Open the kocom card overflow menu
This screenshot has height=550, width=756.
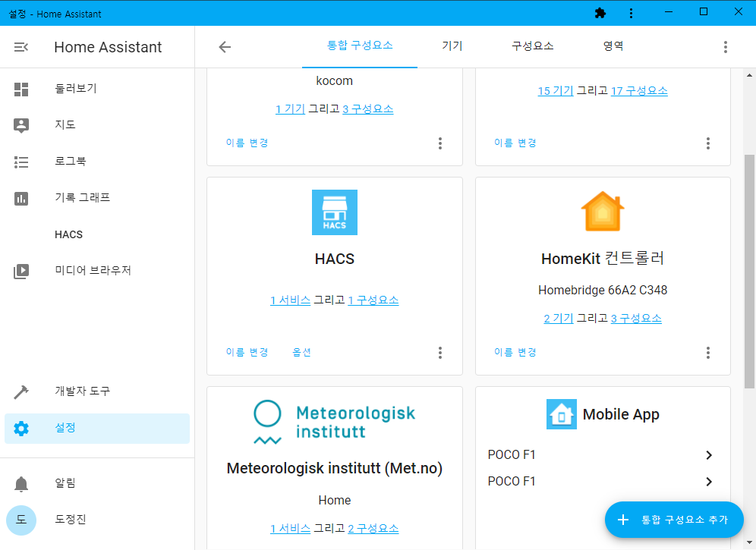point(439,143)
